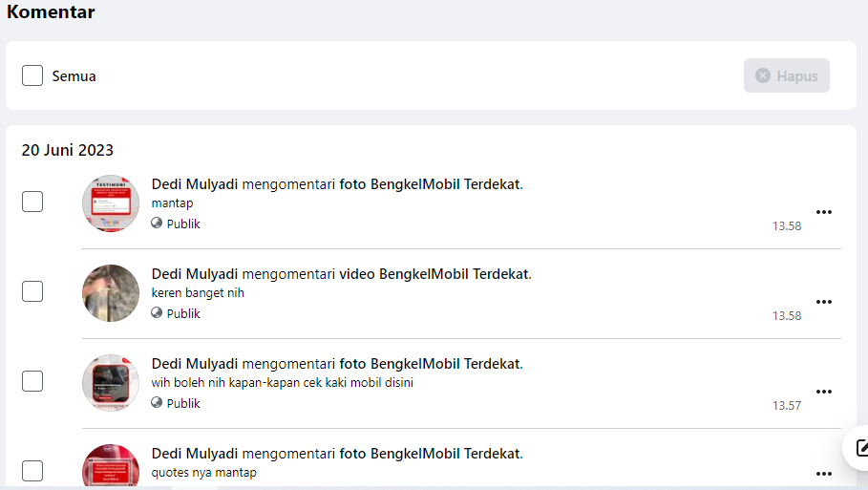Click the Publik globe icon under "mantap"
868x490 pixels.
pyautogui.click(x=157, y=224)
